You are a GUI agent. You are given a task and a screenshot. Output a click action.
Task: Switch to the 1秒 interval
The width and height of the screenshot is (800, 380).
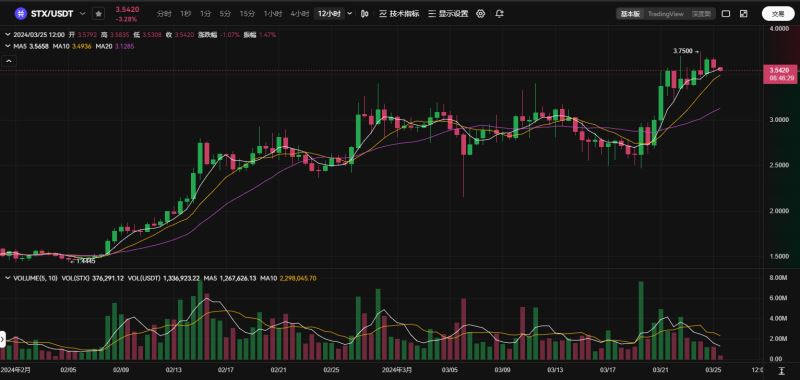(186, 14)
